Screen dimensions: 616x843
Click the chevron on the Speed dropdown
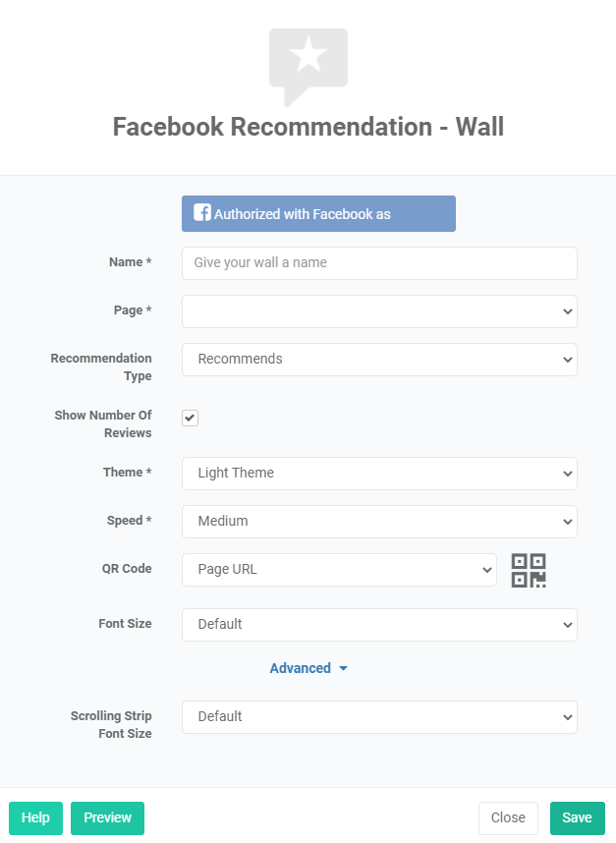click(568, 521)
